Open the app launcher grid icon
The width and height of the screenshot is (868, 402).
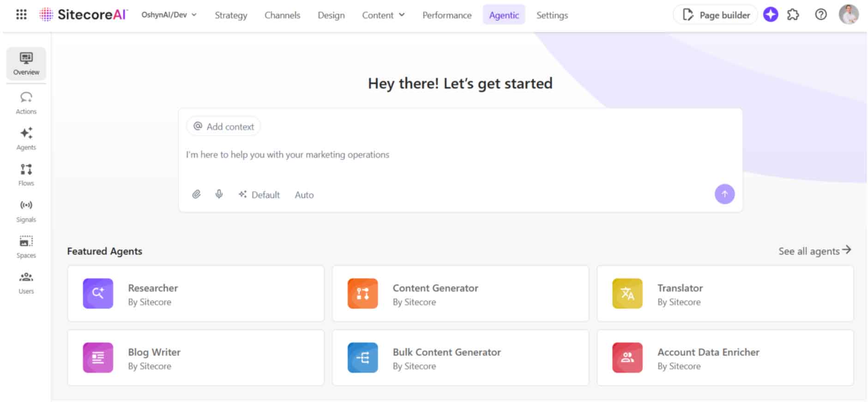(21, 14)
